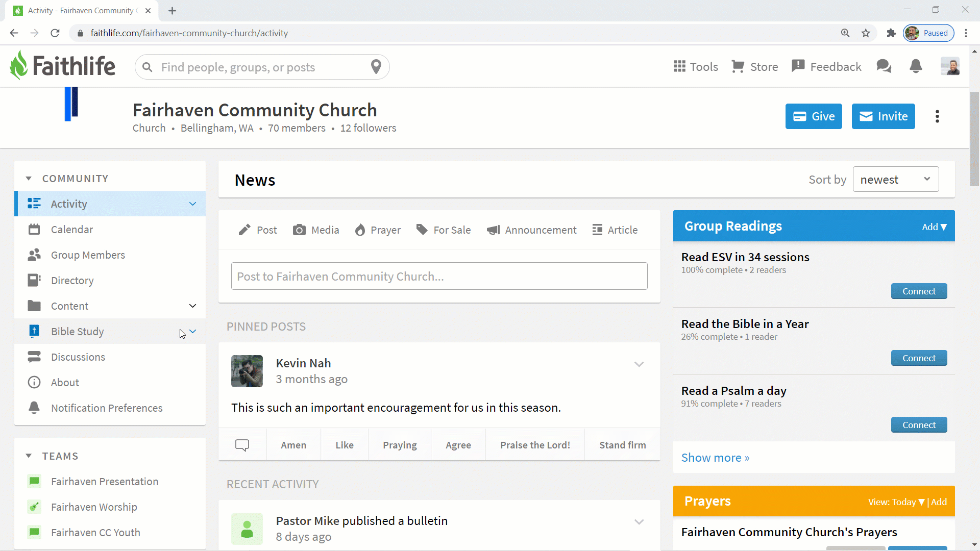The width and height of the screenshot is (980, 551).
Task: Open Fairhaven Worship team
Action: (94, 507)
